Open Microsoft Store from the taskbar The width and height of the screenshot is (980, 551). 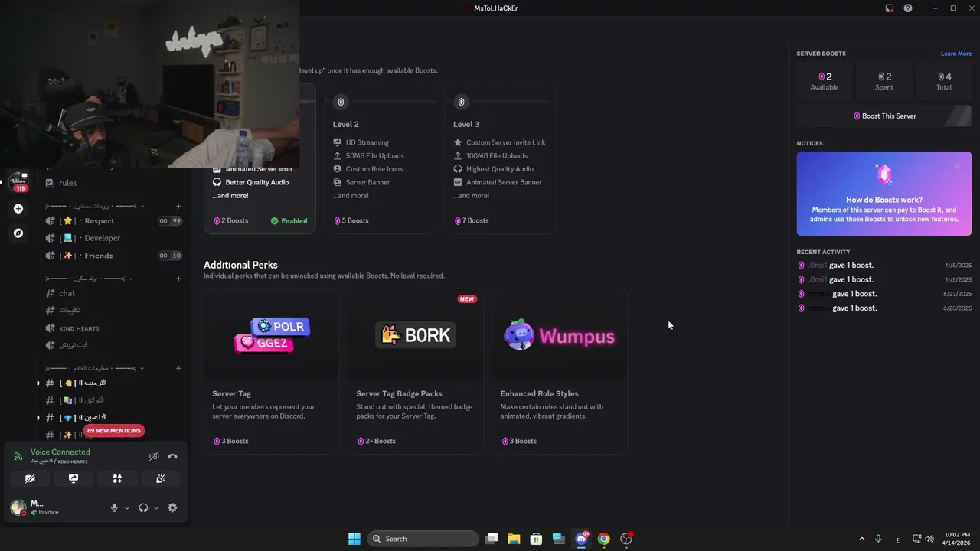(536, 539)
